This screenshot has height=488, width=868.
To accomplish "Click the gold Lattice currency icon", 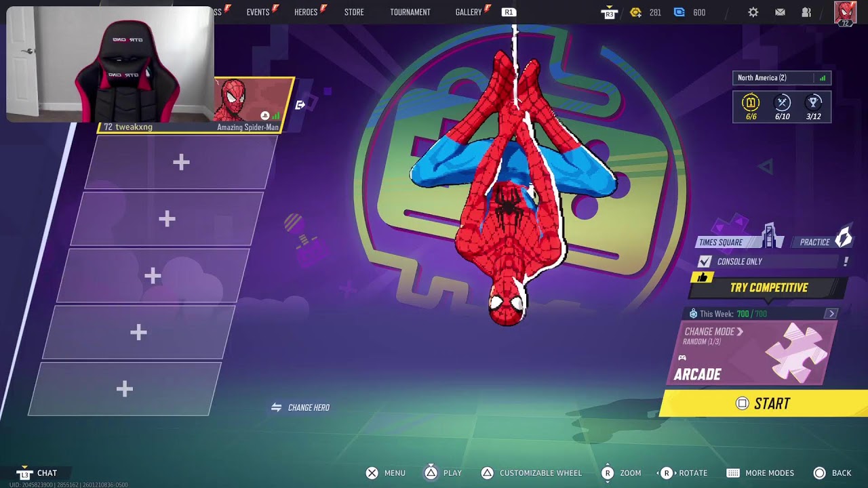I will (x=635, y=12).
